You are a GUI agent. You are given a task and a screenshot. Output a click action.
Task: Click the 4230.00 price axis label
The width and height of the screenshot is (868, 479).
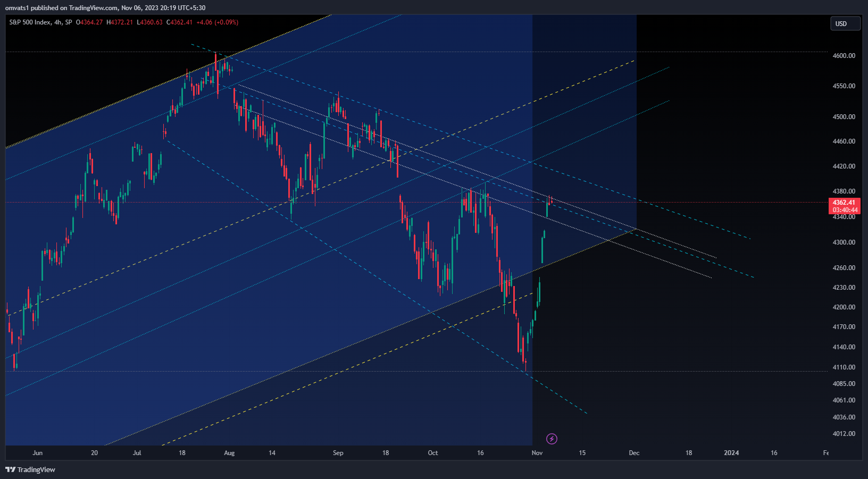coord(844,288)
